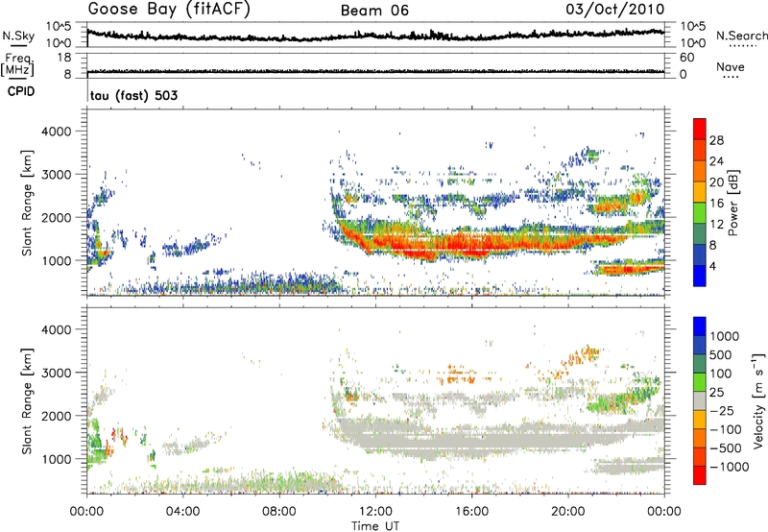Viewport: 768px width, 532px height.
Task: Click the "Velocity [m s-1]" colorbar title
Action: 758,399
